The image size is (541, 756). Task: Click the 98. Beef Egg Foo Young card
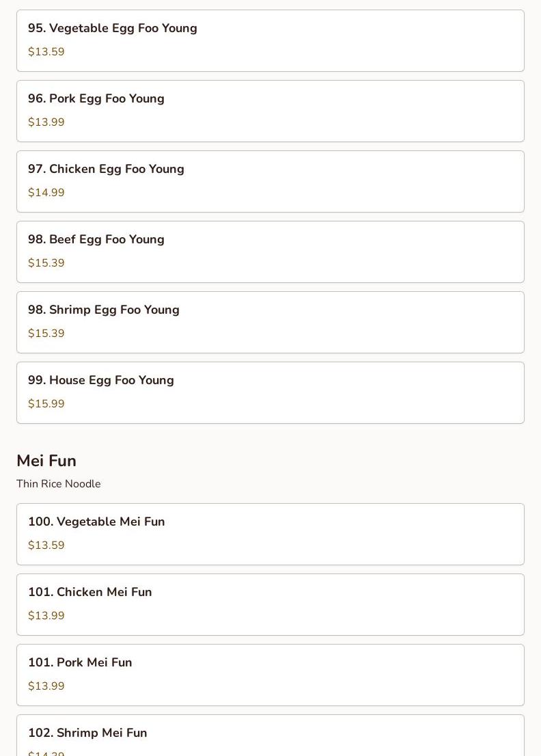[x=270, y=252]
